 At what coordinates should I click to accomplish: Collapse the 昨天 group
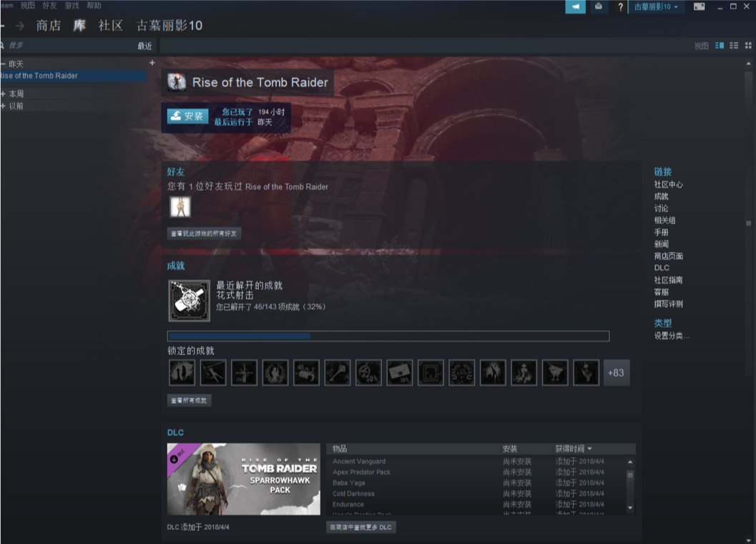pos(4,64)
